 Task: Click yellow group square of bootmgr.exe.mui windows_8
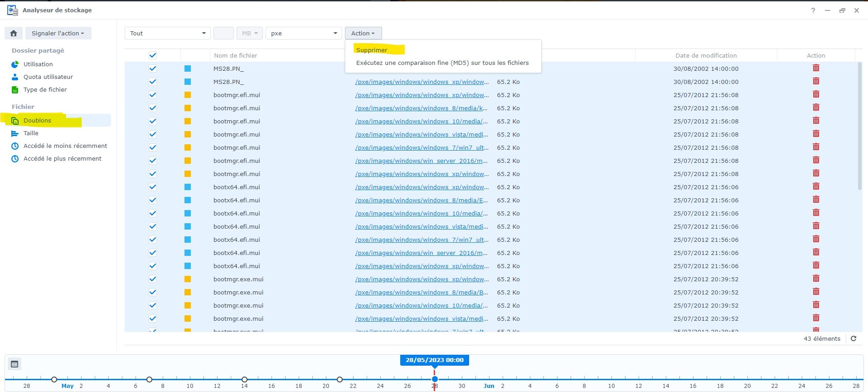pos(188,292)
